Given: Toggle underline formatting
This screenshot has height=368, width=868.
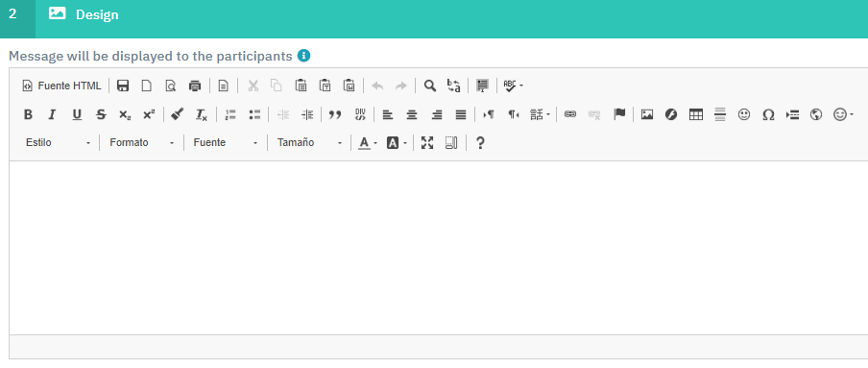Looking at the screenshot, I should point(77,114).
